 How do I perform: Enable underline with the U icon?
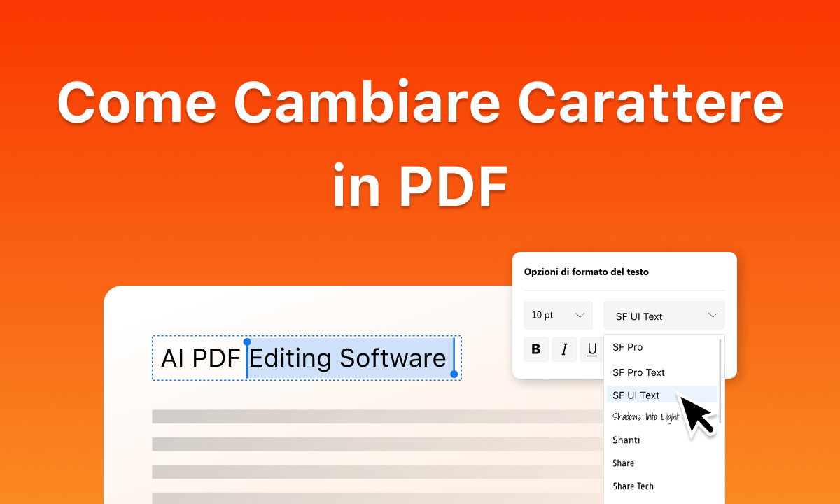pos(591,349)
